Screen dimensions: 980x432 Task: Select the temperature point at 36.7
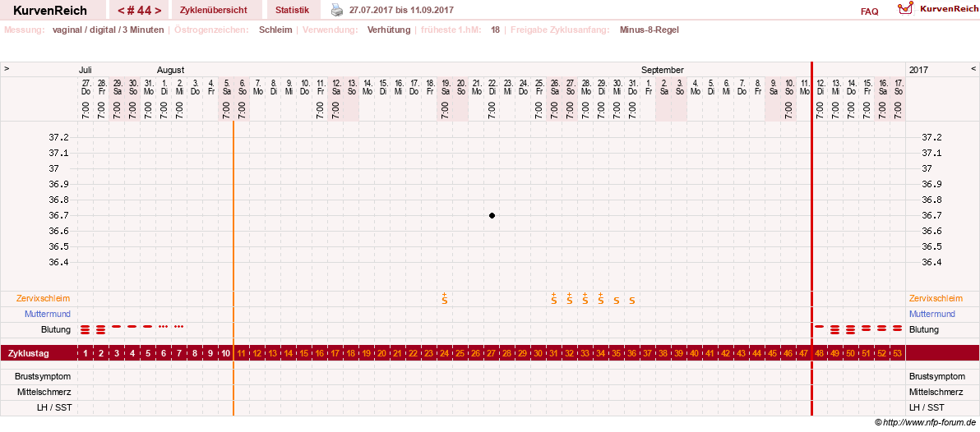(492, 215)
